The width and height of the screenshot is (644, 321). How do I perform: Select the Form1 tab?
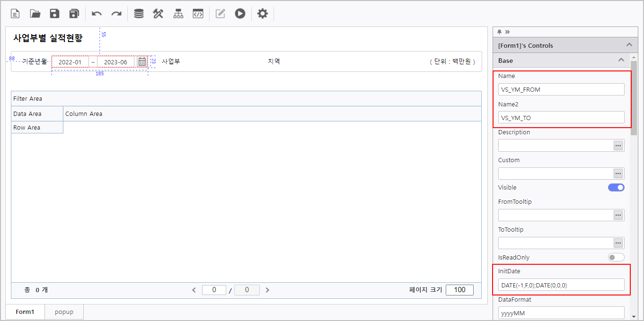[x=25, y=312]
